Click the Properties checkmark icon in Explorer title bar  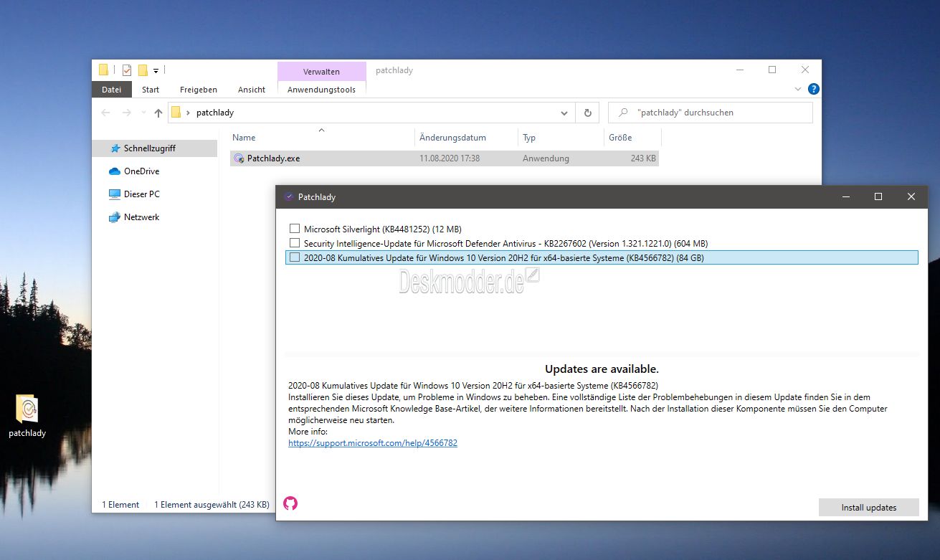[x=127, y=70]
